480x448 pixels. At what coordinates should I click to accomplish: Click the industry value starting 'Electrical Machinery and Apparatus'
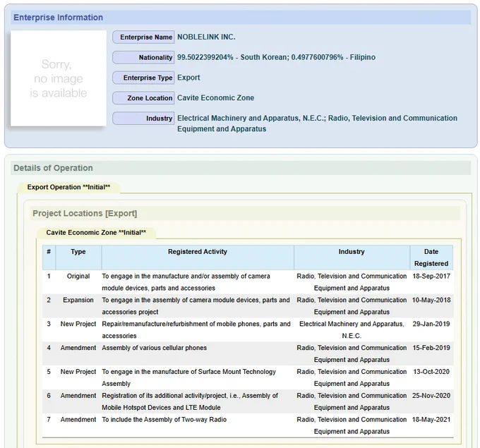pyautogui.click(x=317, y=123)
